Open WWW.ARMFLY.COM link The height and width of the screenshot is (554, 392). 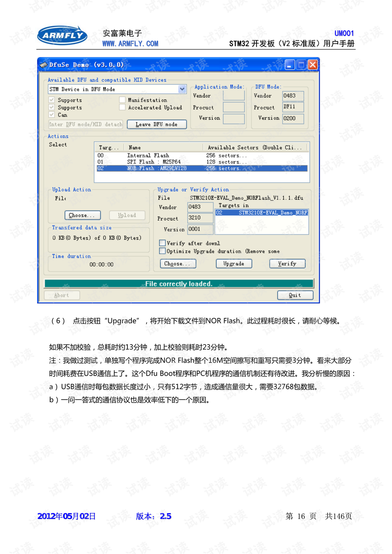pos(130,44)
